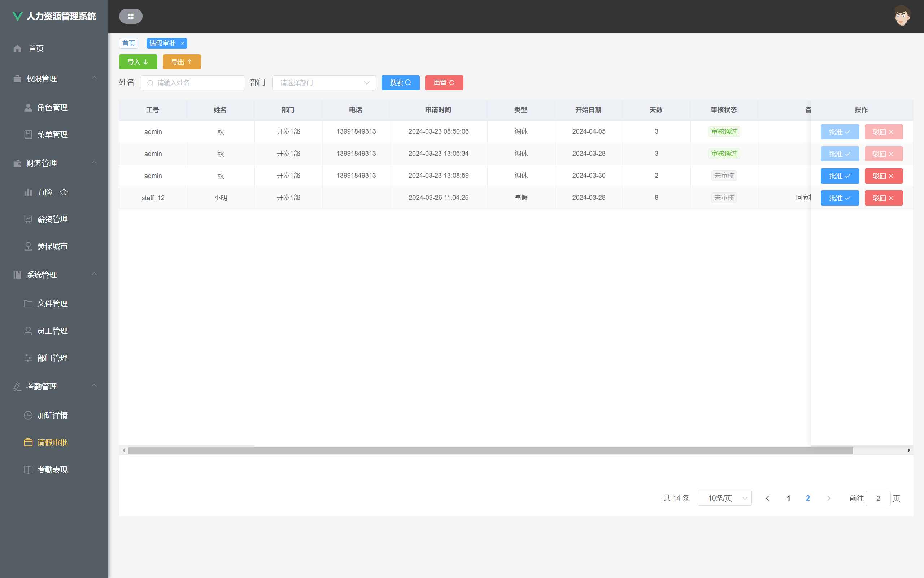Click the 菜单管理 sidebar icon
The height and width of the screenshot is (578, 924).
pyautogui.click(x=28, y=134)
